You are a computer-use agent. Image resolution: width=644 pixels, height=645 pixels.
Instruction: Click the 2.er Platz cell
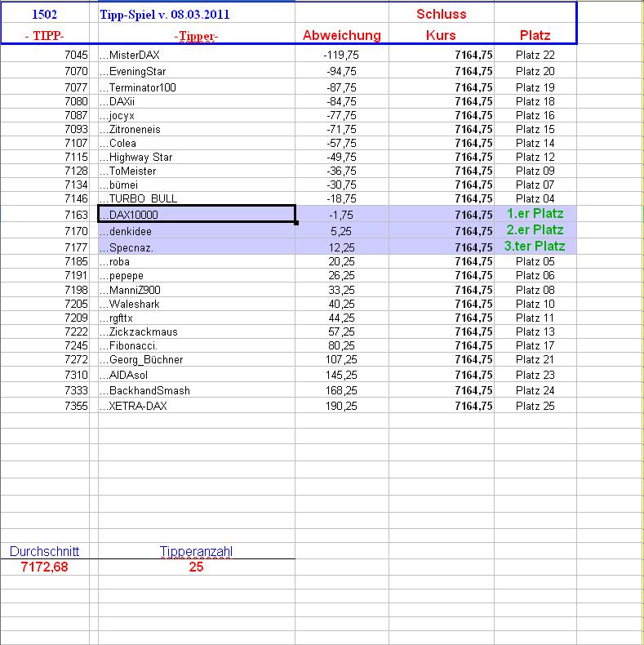535,229
